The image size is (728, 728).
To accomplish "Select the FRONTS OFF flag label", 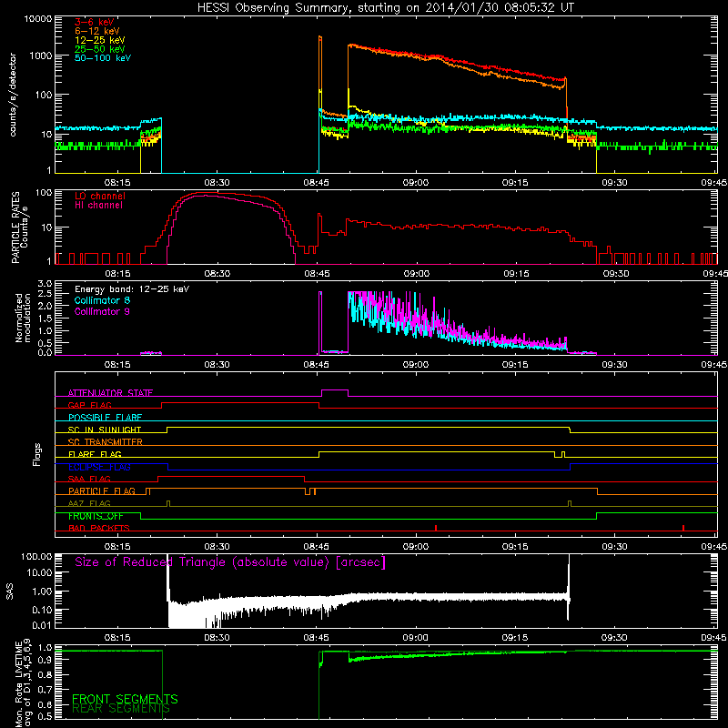I will pos(96,516).
